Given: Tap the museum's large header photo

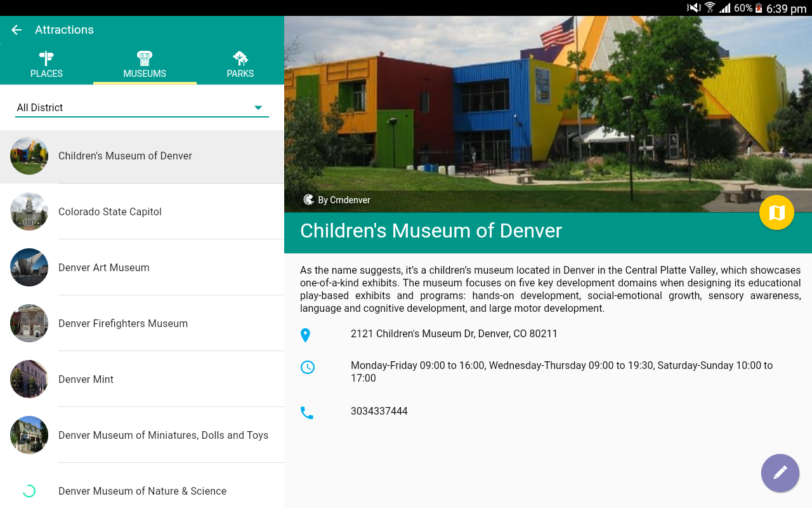Looking at the screenshot, I should pos(548,114).
